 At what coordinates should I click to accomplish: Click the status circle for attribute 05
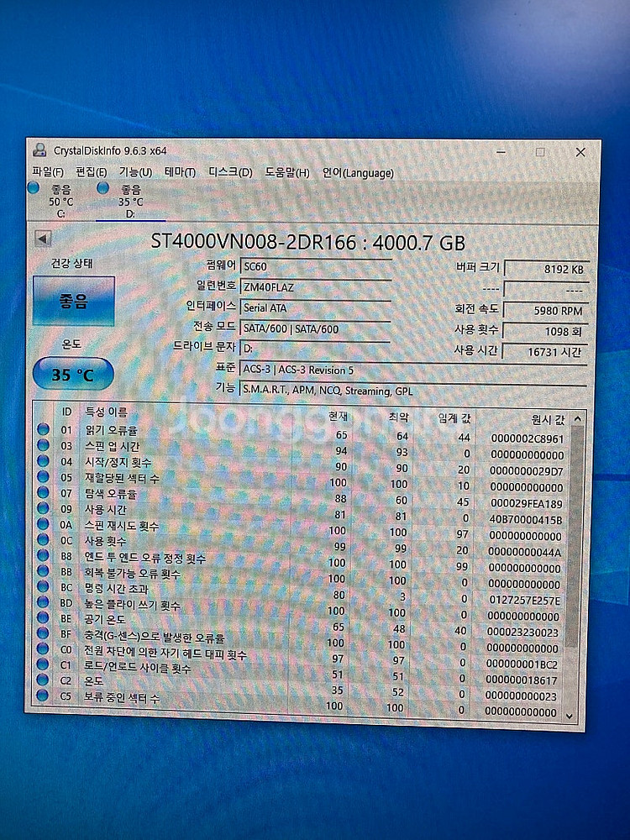coord(44,477)
